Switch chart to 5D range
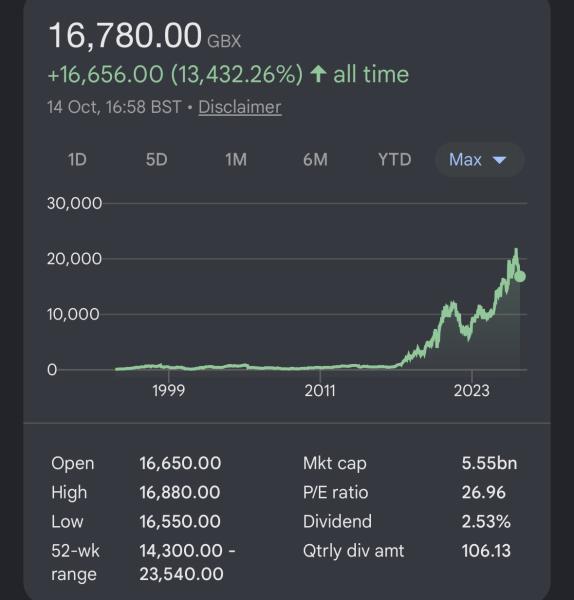 click(157, 160)
